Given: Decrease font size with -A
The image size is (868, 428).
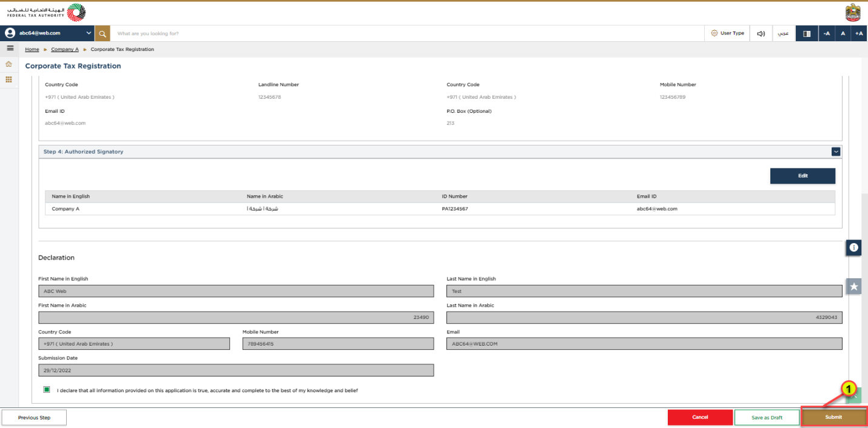Looking at the screenshot, I should [x=826, y=33].
